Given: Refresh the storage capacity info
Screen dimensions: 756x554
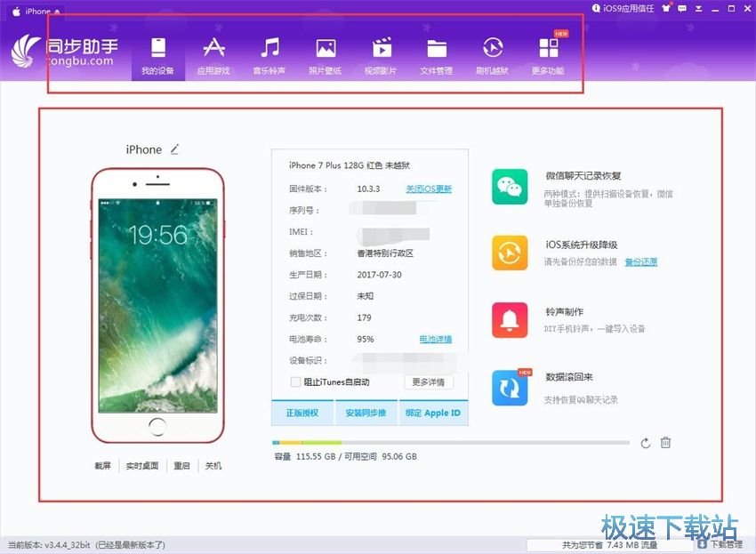Looking at the screenshot, I should click(x=646, y=443).
